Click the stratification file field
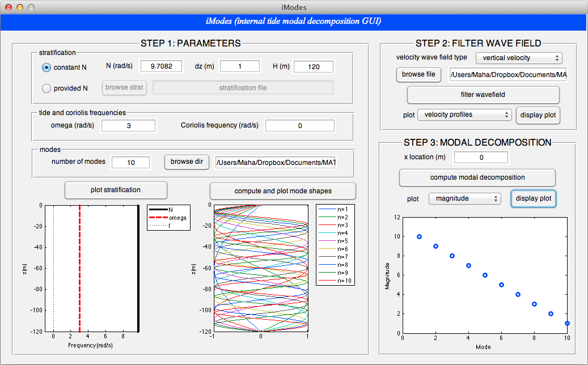Image resolution: width=588 pixels, height=365 pixels. (x=243, y=88)
